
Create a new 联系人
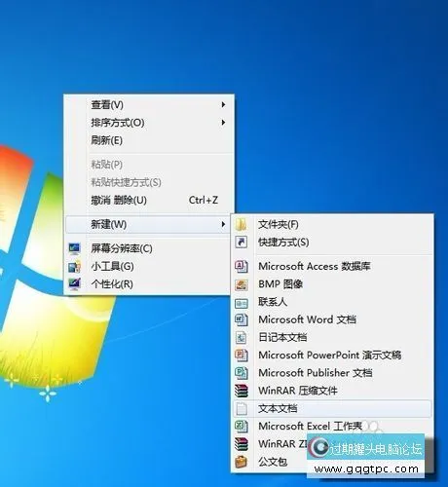pyautogui.click(x=332, y=302)
